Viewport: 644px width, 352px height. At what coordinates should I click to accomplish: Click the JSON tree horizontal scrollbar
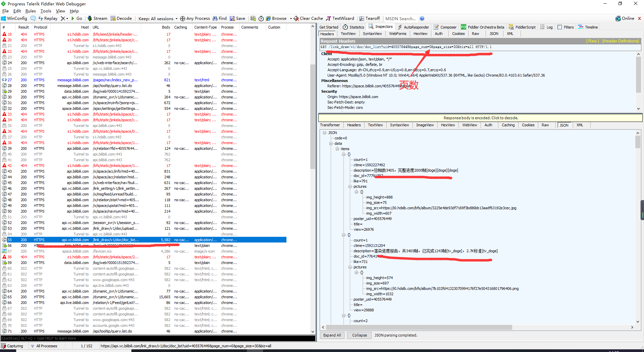[x=419, y=327]
